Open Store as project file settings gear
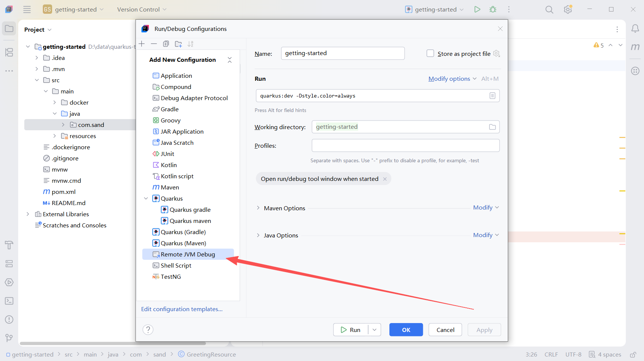644x361 pixels. click(x=496, y=54)
